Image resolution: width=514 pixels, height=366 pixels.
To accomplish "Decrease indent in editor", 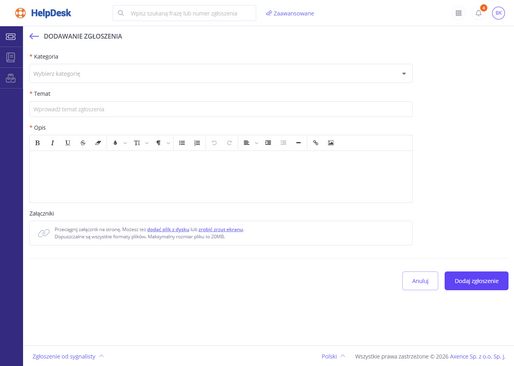I will tap(283, 143).
